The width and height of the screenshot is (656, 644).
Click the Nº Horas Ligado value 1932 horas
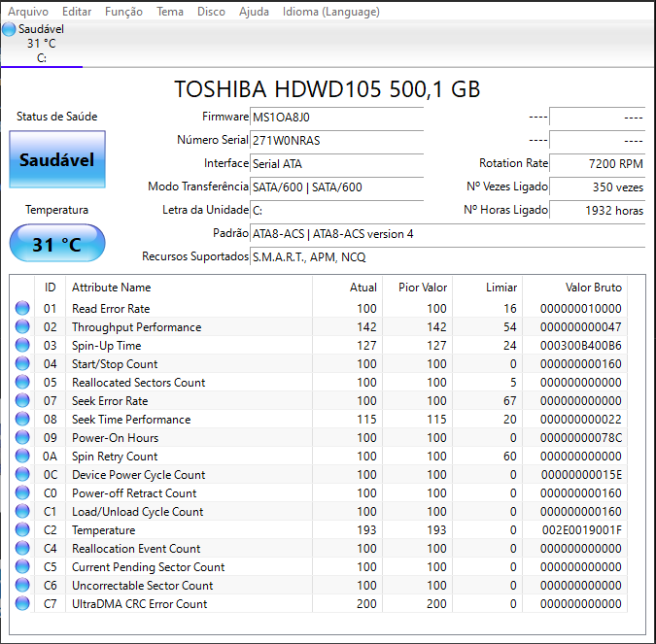tap(598, 211)
